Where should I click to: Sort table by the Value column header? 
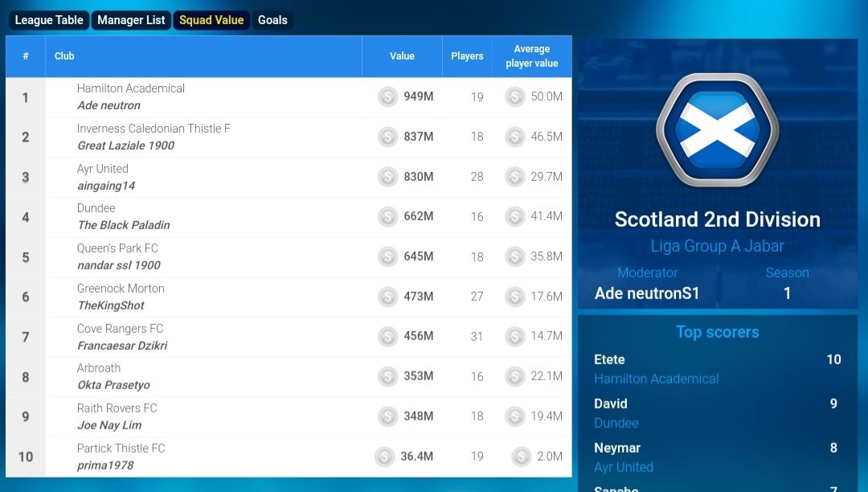(402, 56)
